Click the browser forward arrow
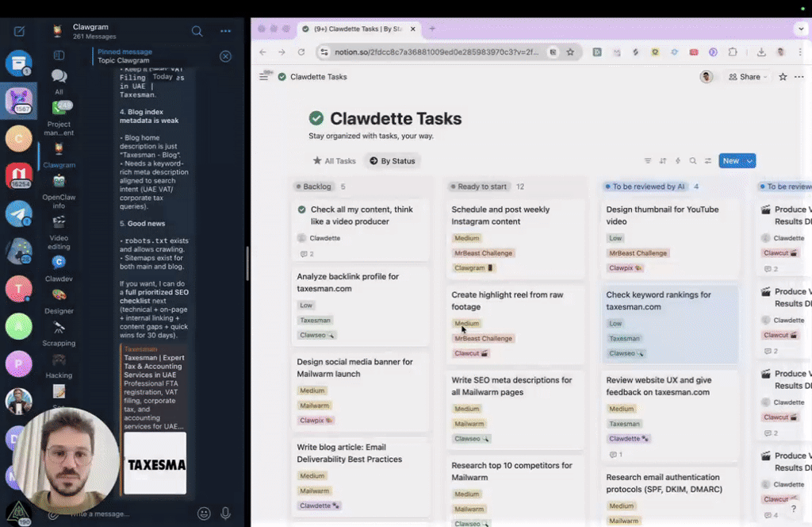 tap(282, 52)
